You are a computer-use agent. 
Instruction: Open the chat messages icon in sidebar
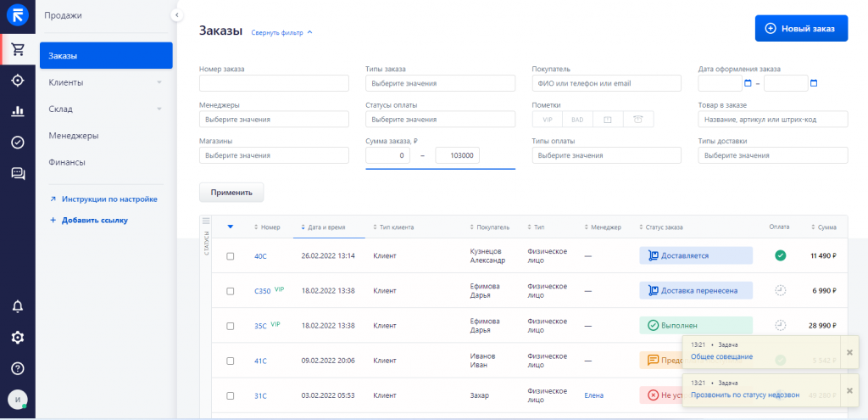tap(18, 173)
